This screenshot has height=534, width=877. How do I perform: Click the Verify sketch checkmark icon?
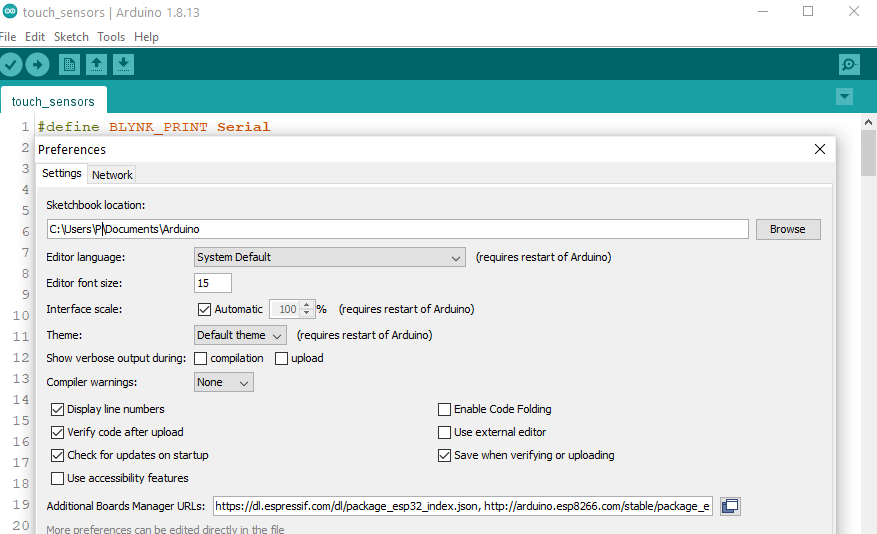tap(10, 65)
